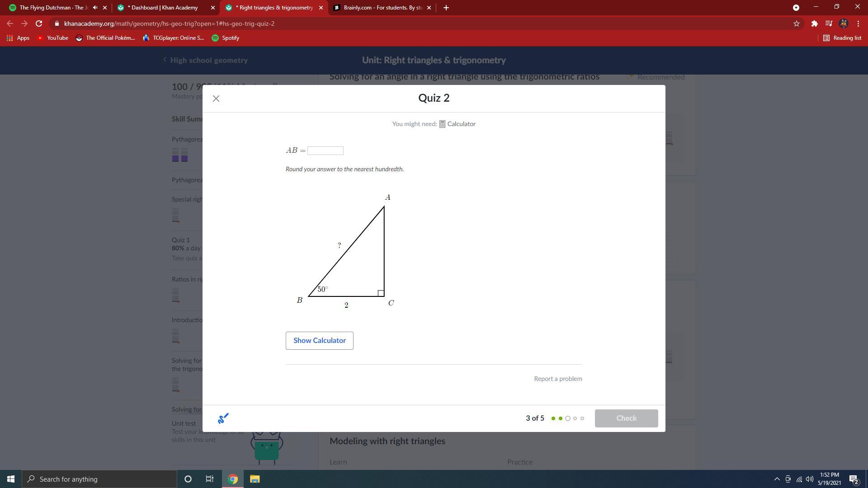This screenshot has width=868, height=488.
Task: Click the scratchpad pencil icon
Action: pyautogui.click(x=223, y=418)
